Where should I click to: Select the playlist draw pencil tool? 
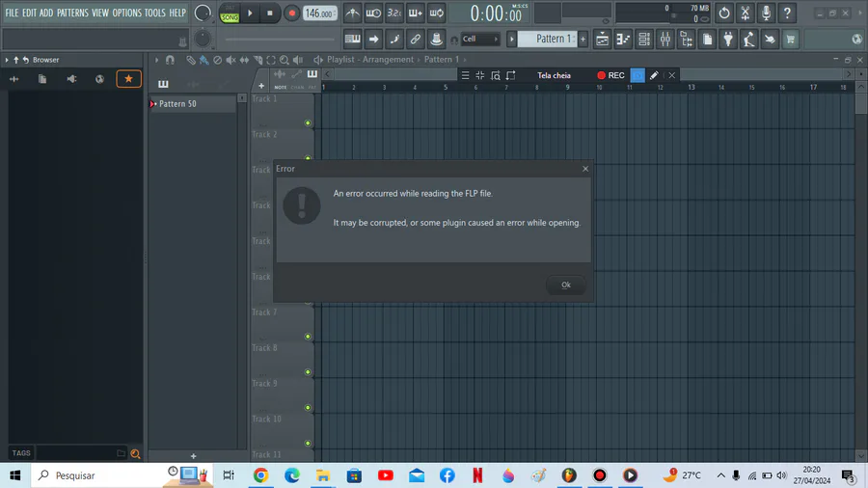pos(190,60)
